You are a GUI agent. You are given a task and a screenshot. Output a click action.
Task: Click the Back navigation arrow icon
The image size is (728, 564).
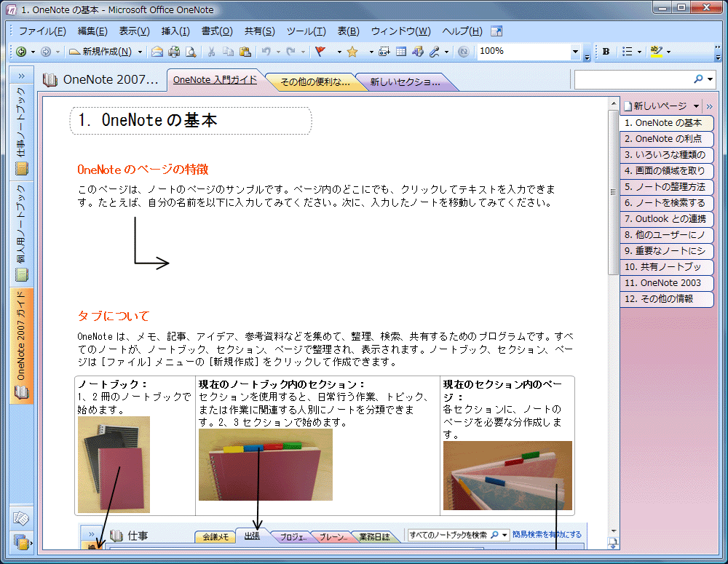tap(21, 52)
